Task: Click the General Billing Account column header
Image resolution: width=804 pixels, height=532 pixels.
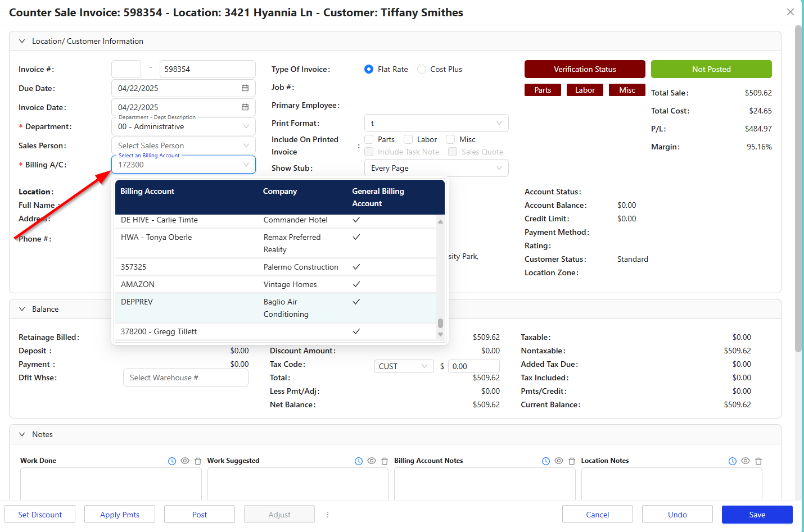Action: [378, 197]
